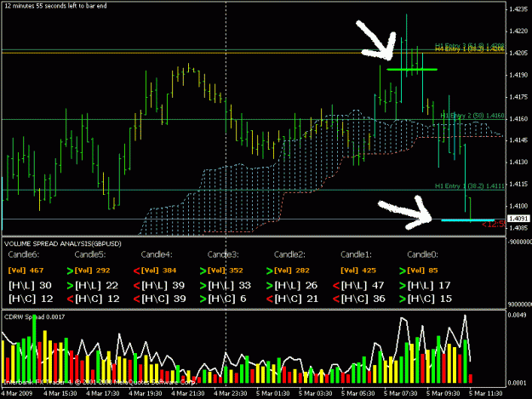This screenshot has width=532, height=399.
Task: Pick the '[H\C] 12' reading under Candle6
Action: pyautogui.click(x=31, y=299)
